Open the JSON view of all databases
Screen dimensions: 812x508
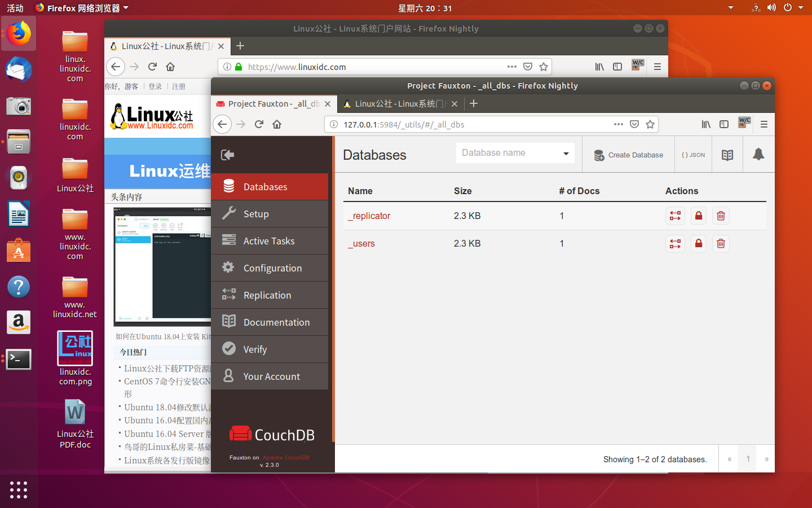693,154
